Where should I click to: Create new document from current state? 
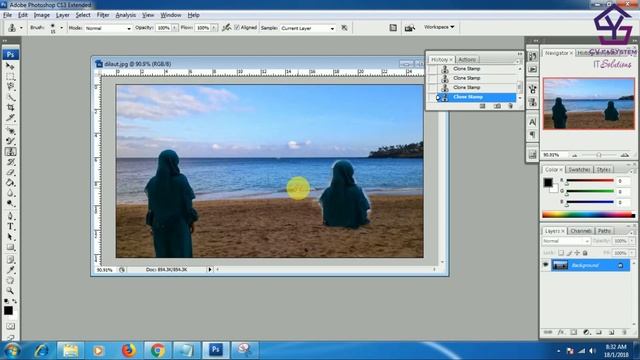pyautogui.click(x=482, y=106)
